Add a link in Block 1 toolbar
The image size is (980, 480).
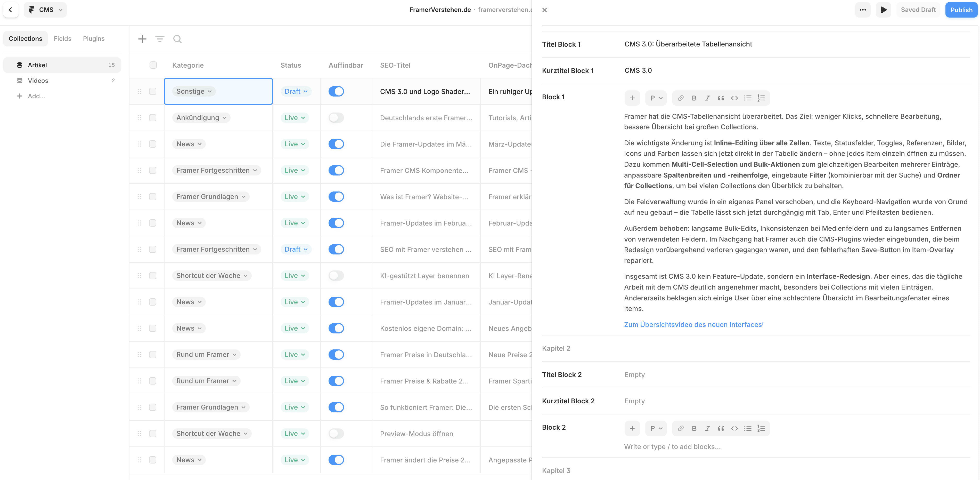[x=681, y=98]
